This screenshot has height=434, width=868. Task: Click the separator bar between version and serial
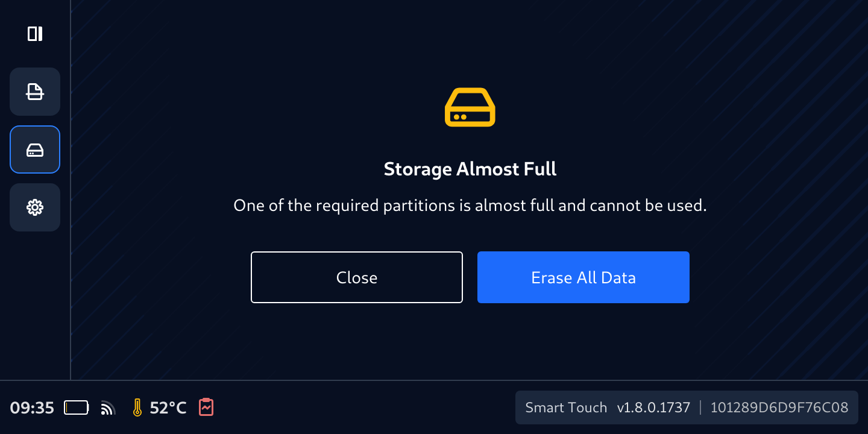(x=700, y=407)
